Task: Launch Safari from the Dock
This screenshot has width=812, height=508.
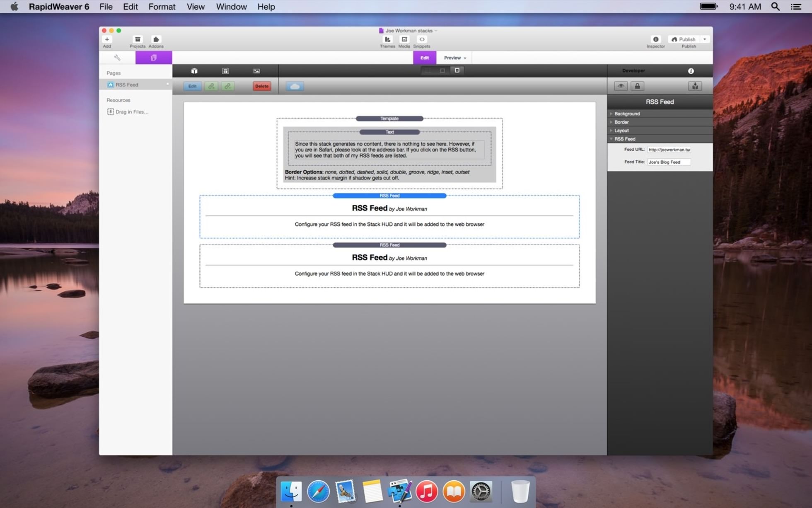Action: 318,491
